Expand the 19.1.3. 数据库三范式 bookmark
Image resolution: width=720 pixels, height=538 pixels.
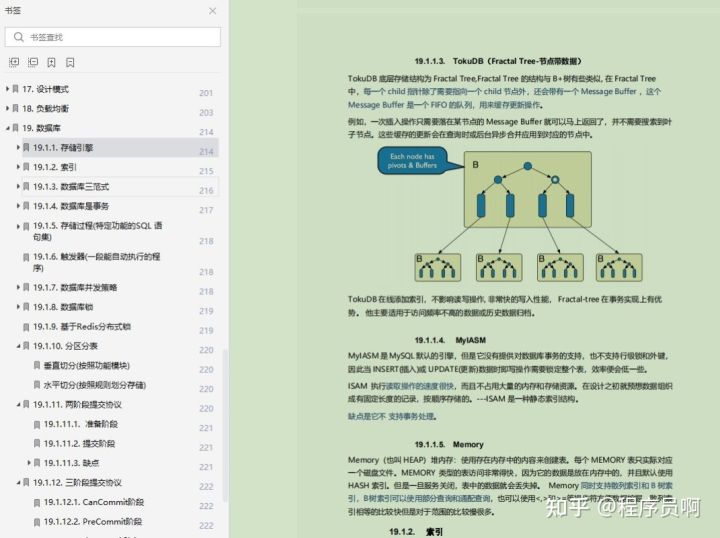[18, 186]
